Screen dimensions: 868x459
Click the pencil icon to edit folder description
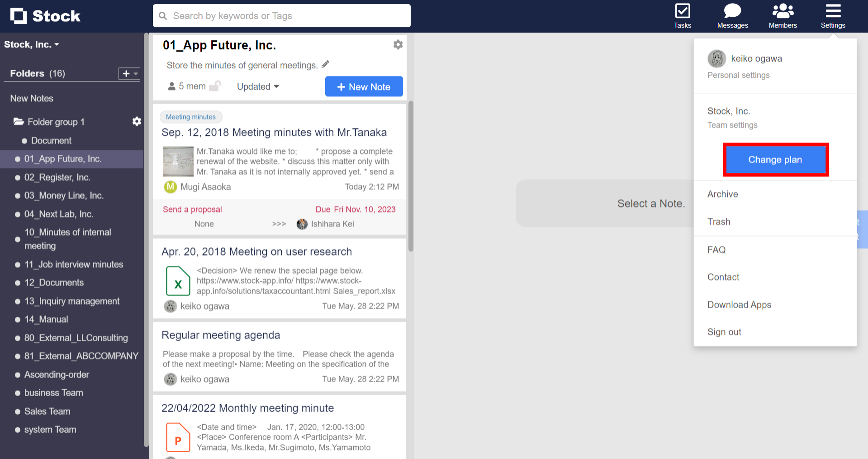coord(325,64)
